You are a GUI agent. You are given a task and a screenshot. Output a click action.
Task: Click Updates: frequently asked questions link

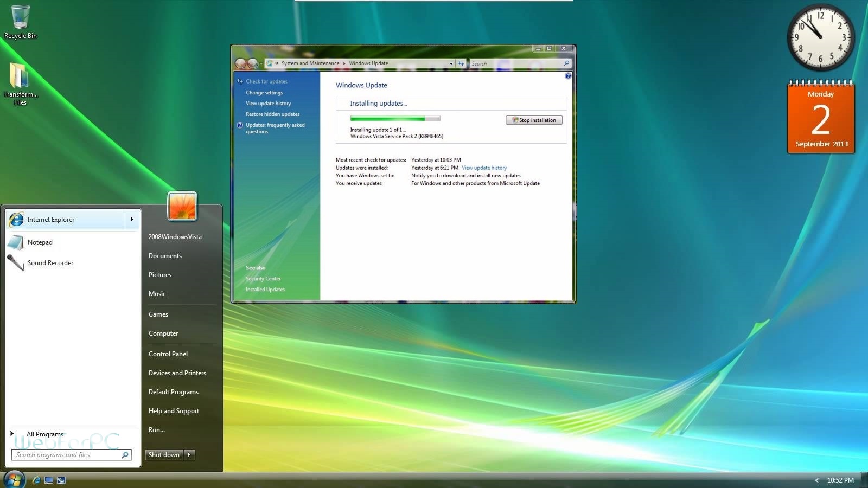tap(275, 129)
